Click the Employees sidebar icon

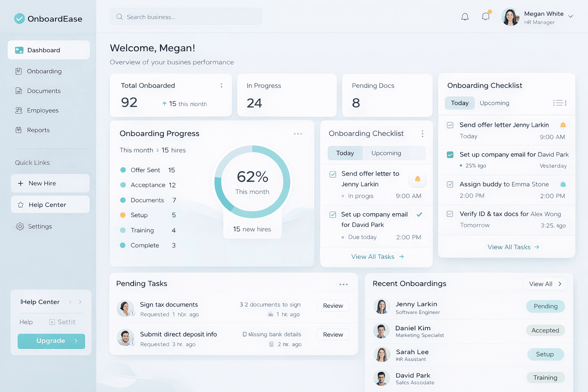(19, 110)
